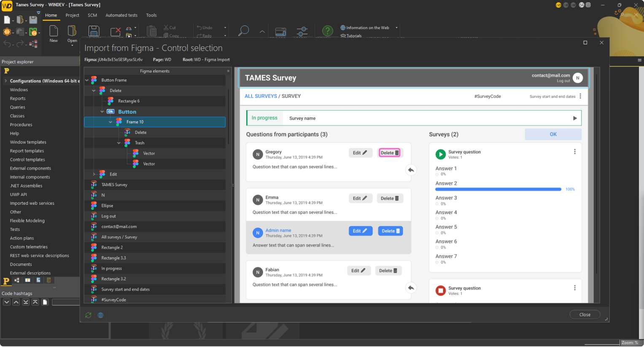Viewport: 644px width, 347px height.
Task: Collapse the Frame 10 tree node
Action: tap(110, 122)
